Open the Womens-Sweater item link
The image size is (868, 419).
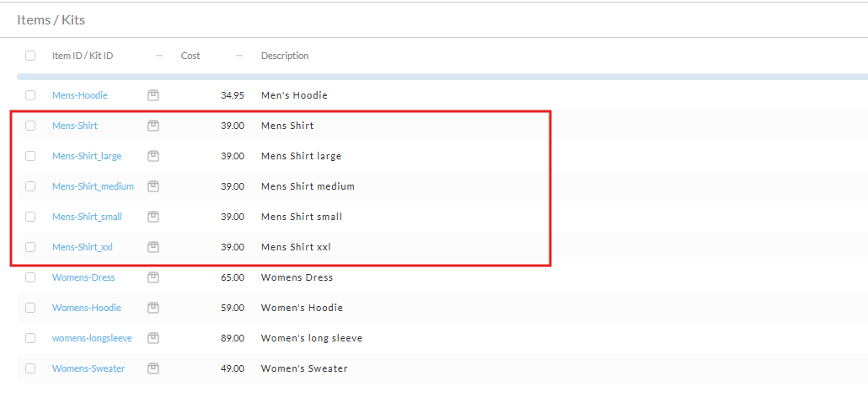click(x=88, y=368)
